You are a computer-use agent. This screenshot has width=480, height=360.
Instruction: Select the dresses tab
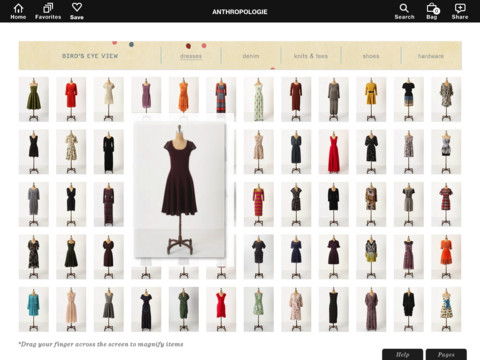pos(191,56)
